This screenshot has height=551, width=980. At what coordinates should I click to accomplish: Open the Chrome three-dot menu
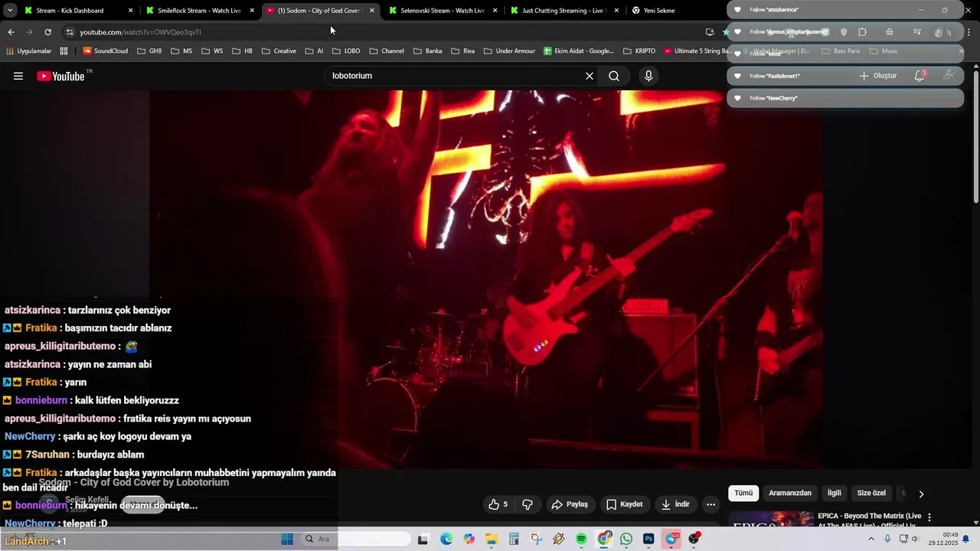[969, 32]
